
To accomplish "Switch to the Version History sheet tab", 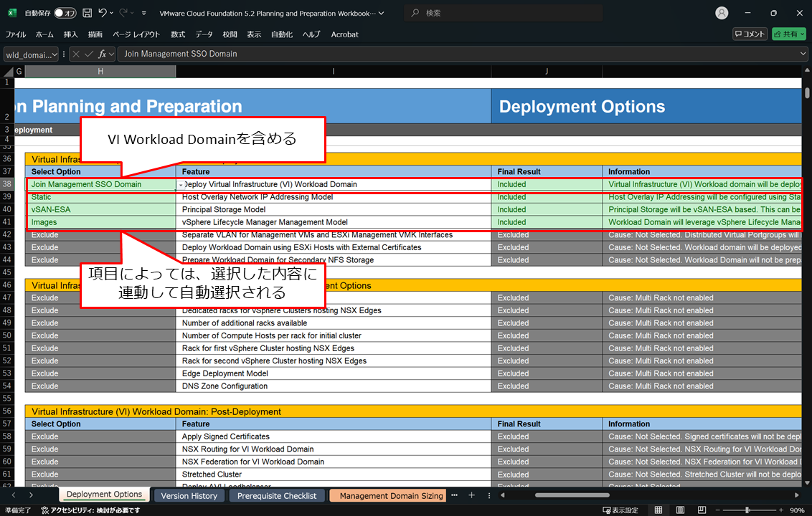I will (189, 496).
